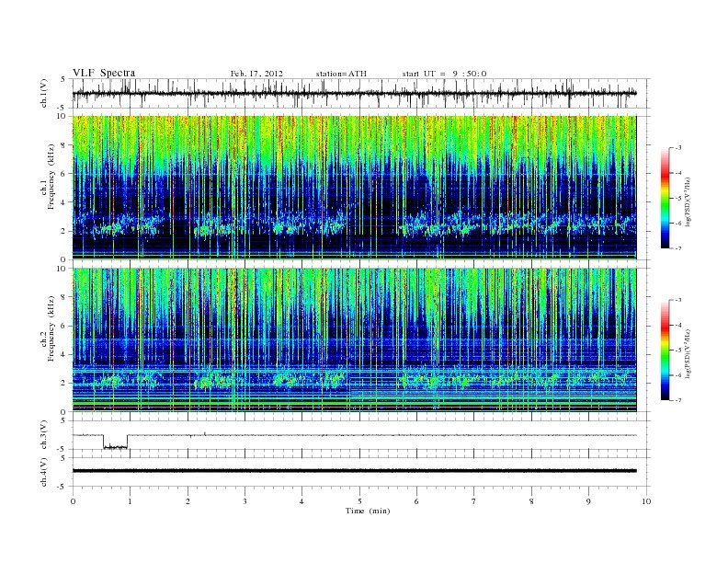This screenshot has width=728, height=563.
Task: Click the ch.2 spectrogram color bar
Action: 665,350
